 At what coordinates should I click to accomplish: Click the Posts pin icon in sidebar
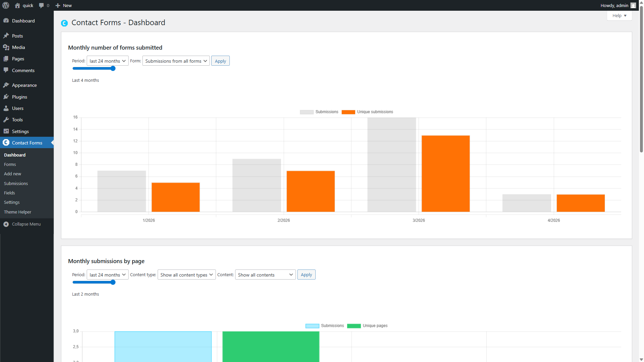6,36
